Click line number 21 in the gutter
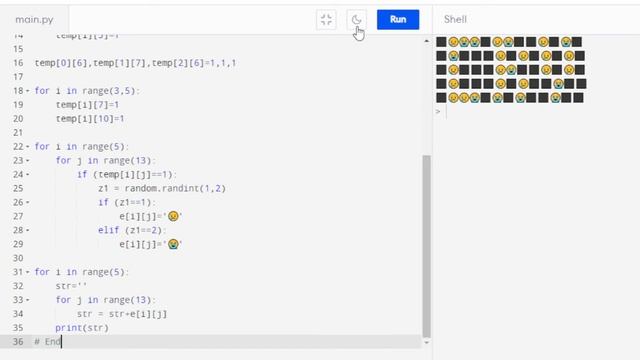This screenshot has width=640, height=360. click(x=18, y=133)
